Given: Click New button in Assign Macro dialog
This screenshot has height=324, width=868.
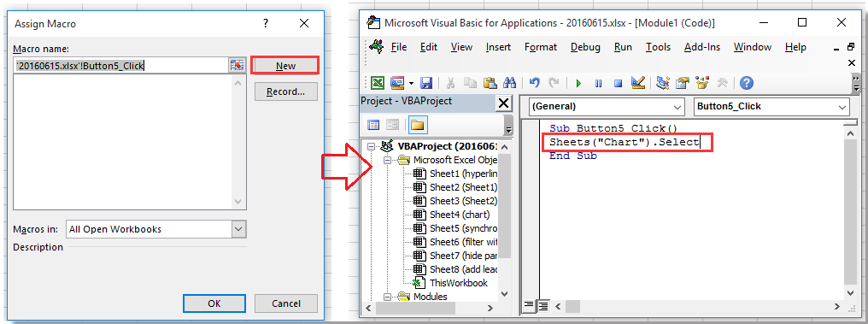Looking at the screenshot, I should coord(285,65).
